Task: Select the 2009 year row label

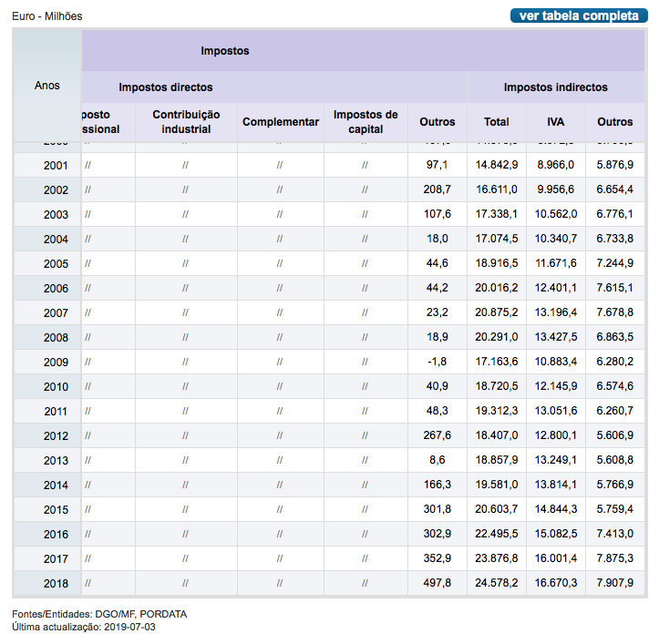Action: click(x=56, y=362)
